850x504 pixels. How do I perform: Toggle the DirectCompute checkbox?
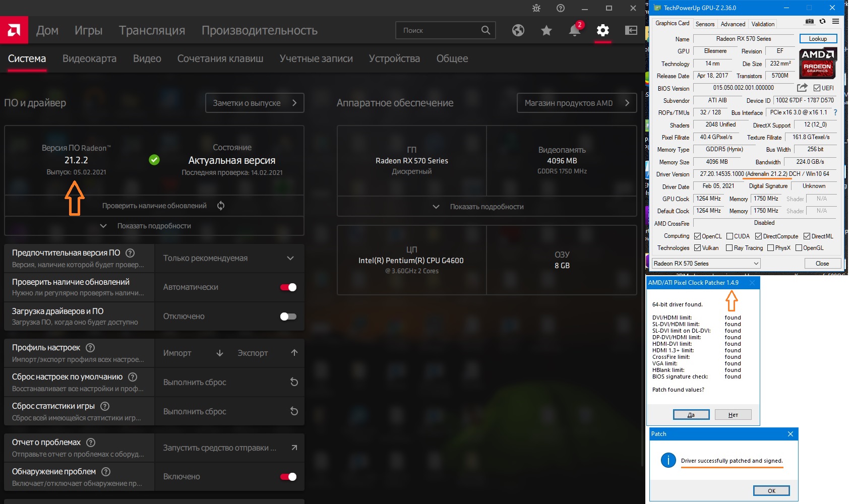pos(758,236)
